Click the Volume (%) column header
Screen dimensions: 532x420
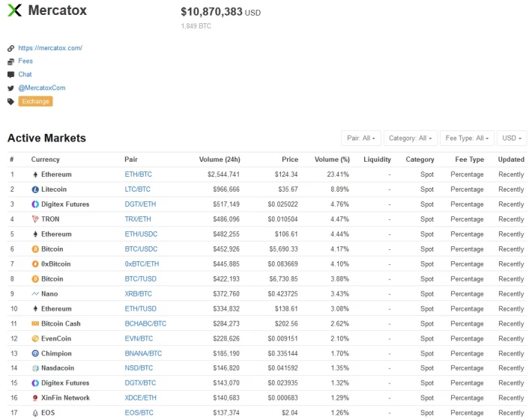tap(332, 159)
